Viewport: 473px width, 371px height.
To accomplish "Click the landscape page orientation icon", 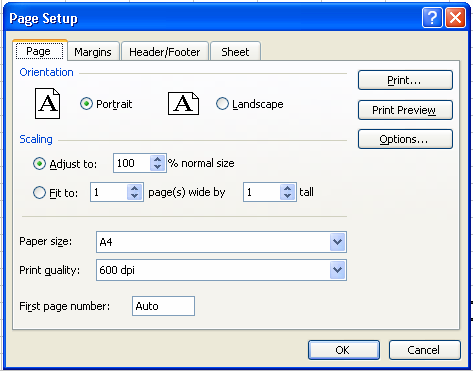I will click(x=183, y=104).
